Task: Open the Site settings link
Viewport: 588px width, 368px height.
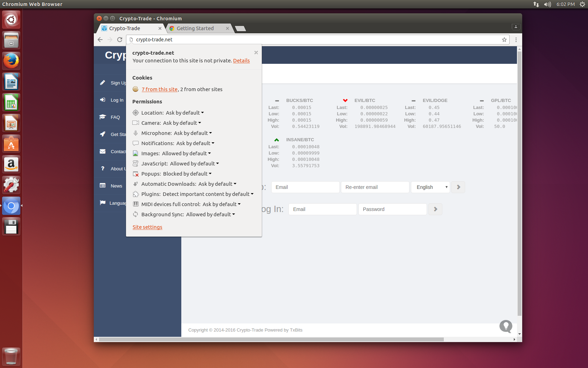Action: pyautogui.click(x=147, y=227)
